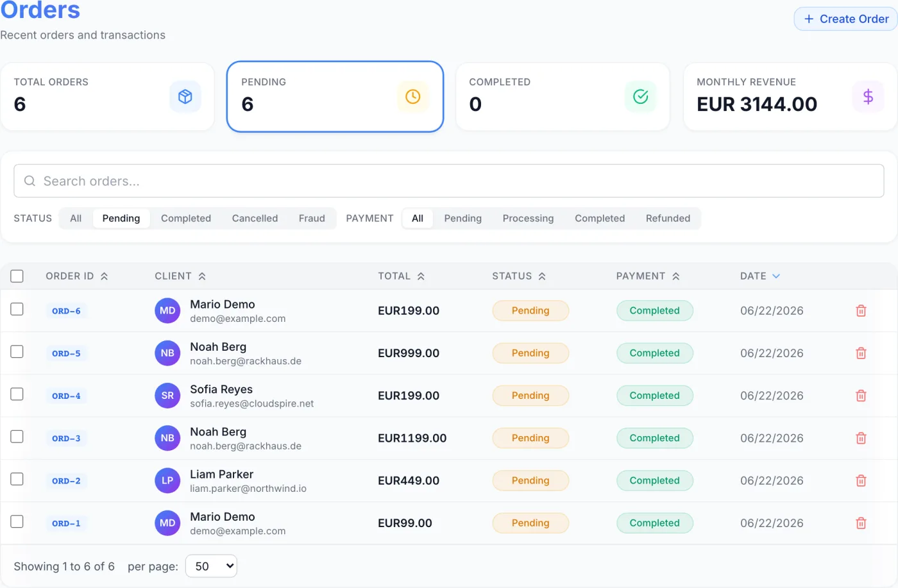Sort by Order ID column
The width and height of the screenshot is (898, 588).
77,276
